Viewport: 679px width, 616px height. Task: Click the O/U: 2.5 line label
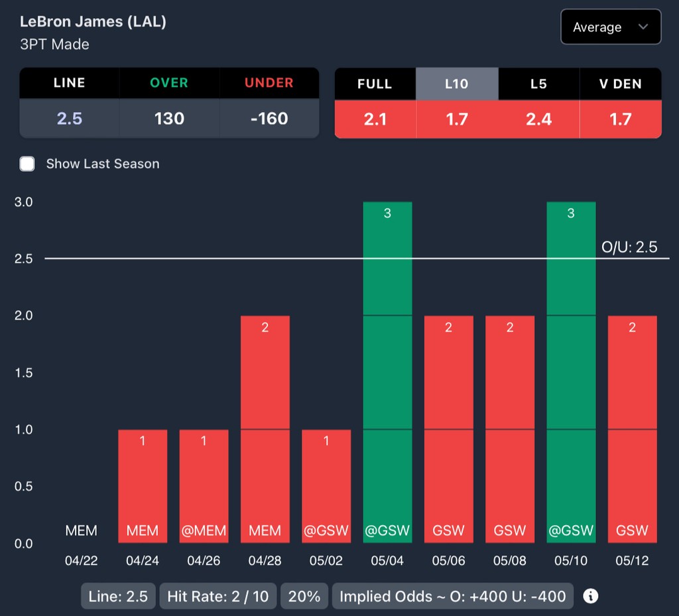click(629, 247)
